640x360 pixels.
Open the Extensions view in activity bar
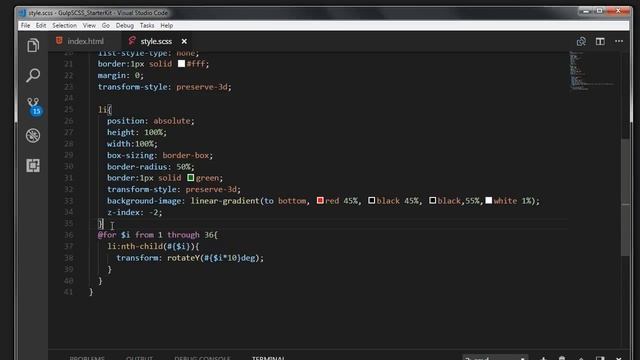(x=33, y=165)
